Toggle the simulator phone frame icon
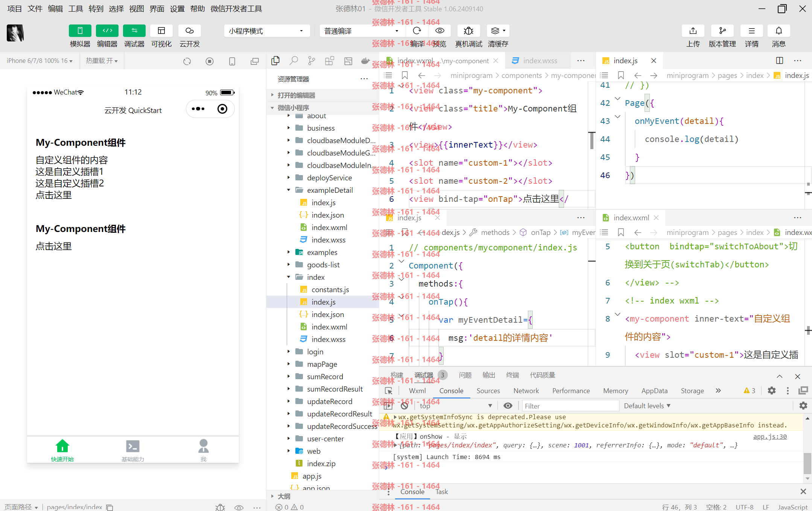Screen dimensions: 812x511 tap(232, 61)
